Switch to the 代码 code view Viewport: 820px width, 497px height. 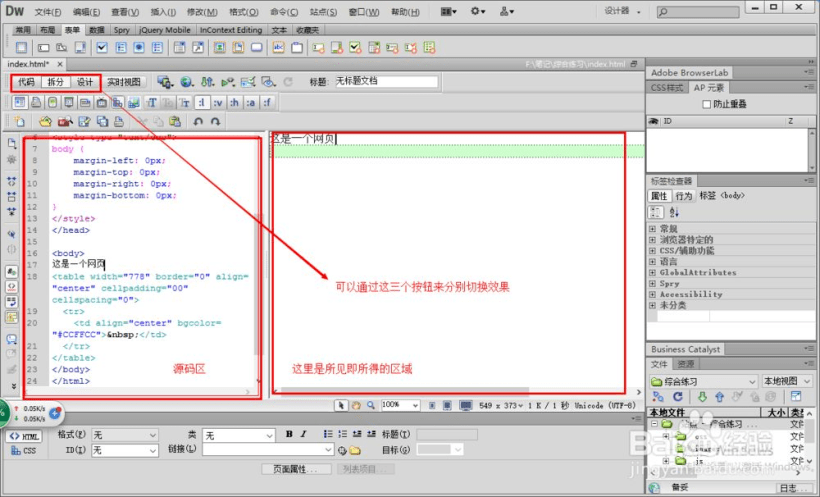point(26,82)
